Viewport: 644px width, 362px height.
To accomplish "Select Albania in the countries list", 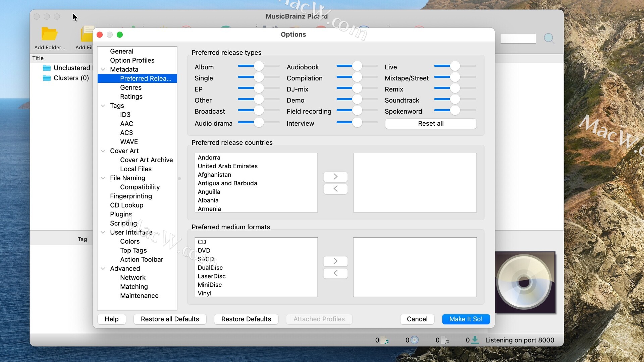I will tap(256, 200).
